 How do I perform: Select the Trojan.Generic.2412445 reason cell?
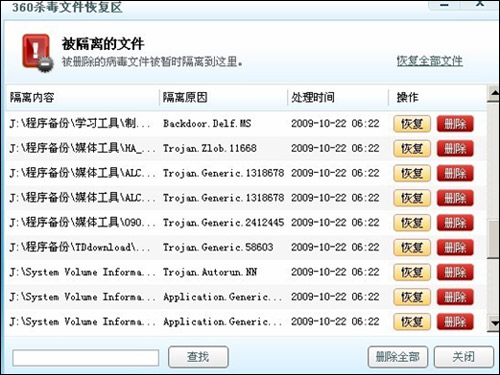(x=223, y=222)
